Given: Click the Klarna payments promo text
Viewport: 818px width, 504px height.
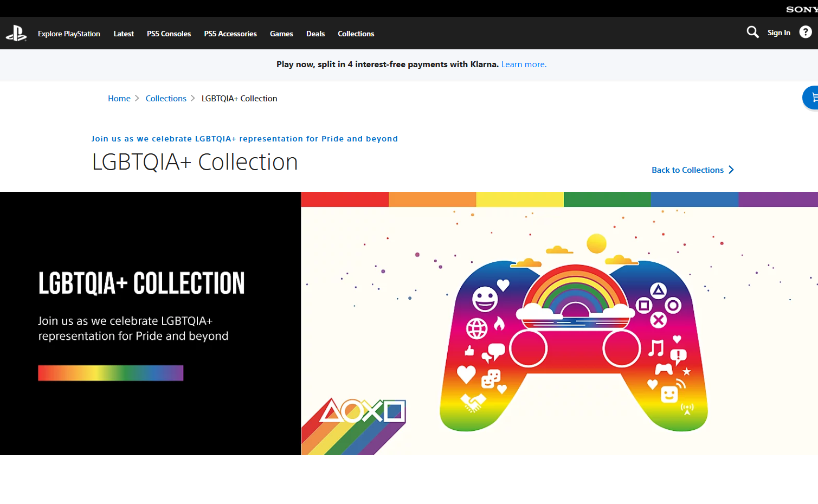Looking at the screenshot, I should click(x=388, y=64).
